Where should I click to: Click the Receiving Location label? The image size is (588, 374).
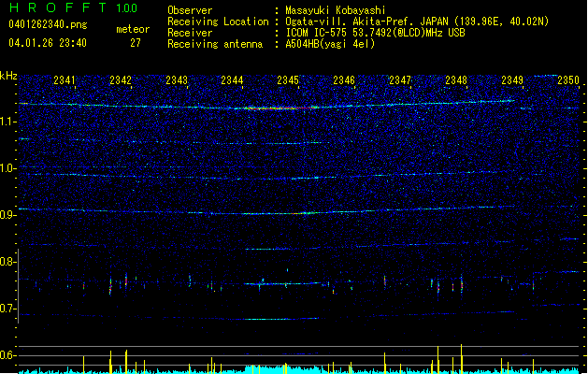(x=218, y=22)
